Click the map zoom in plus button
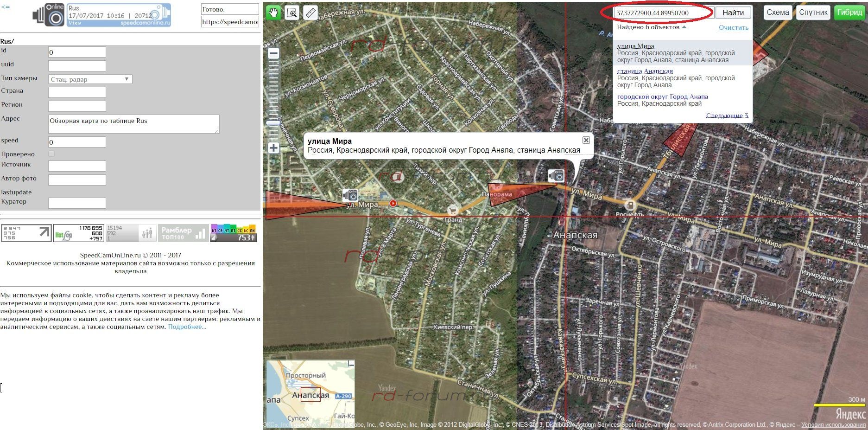 tap(273, 148)
